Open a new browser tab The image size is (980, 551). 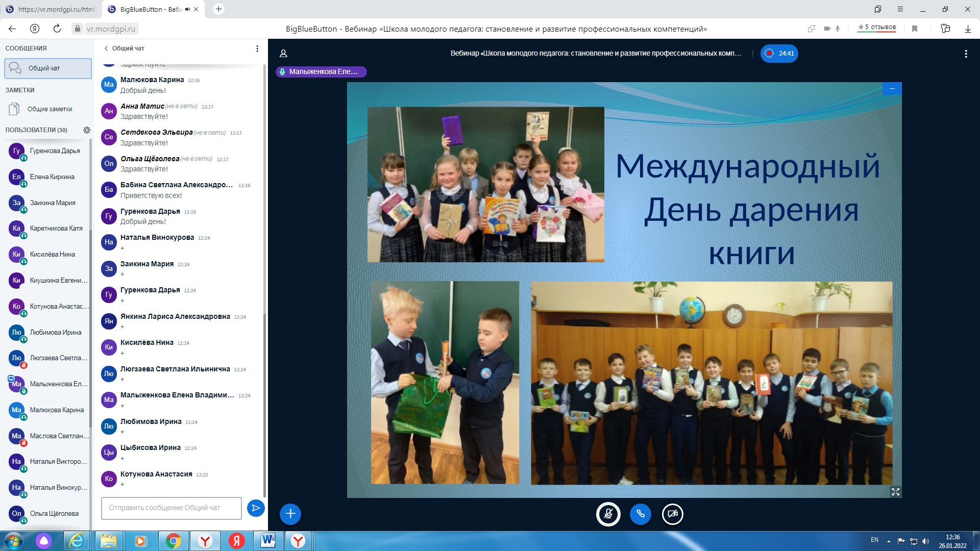pos(218,9)
